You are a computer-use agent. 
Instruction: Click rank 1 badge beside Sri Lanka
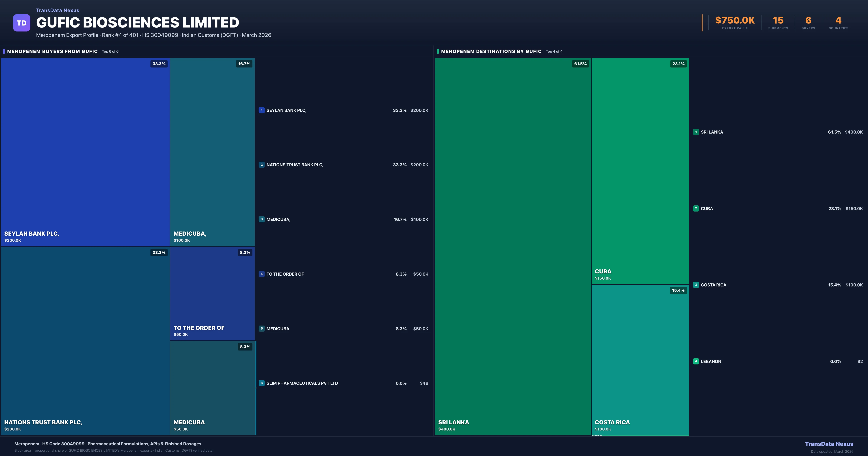(696, 132)
